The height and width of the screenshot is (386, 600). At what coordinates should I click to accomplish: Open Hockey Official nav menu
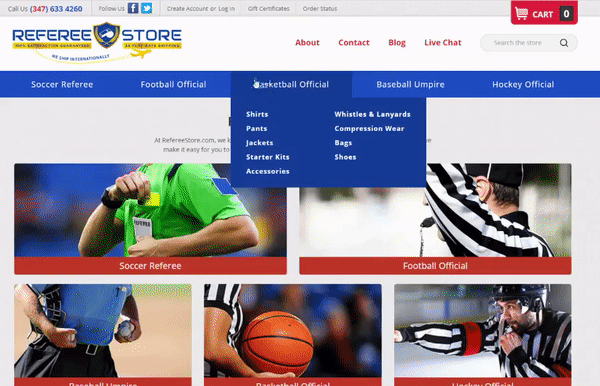[x=523, y=84]
